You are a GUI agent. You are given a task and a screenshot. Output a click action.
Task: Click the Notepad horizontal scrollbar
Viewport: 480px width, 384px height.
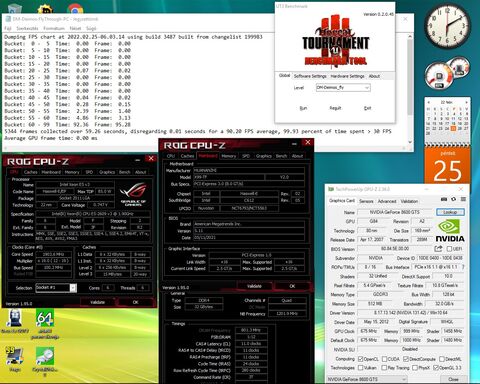(x=204, y=148)
